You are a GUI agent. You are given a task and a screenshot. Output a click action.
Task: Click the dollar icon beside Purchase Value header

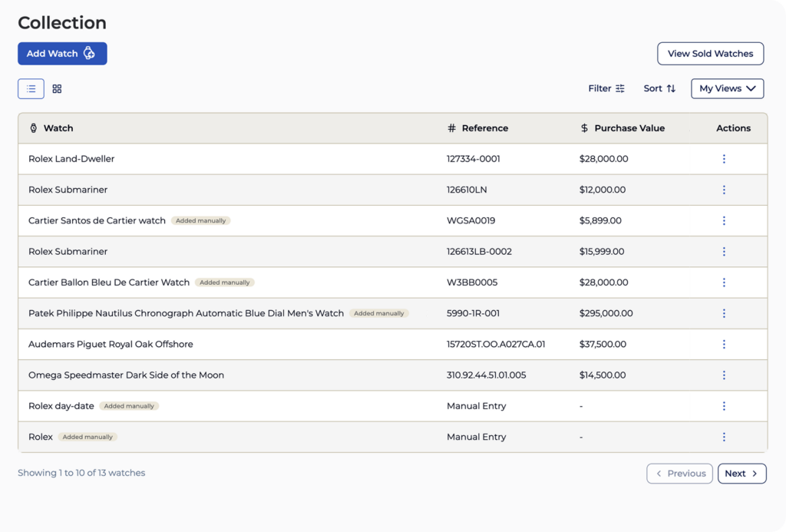pyautogui.click(x=583, y=128)
